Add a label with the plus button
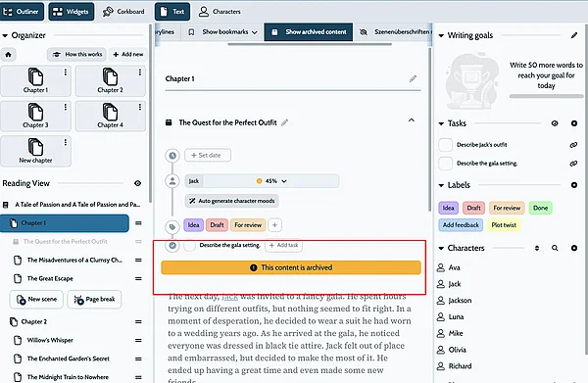 click(x=274, y=225)
